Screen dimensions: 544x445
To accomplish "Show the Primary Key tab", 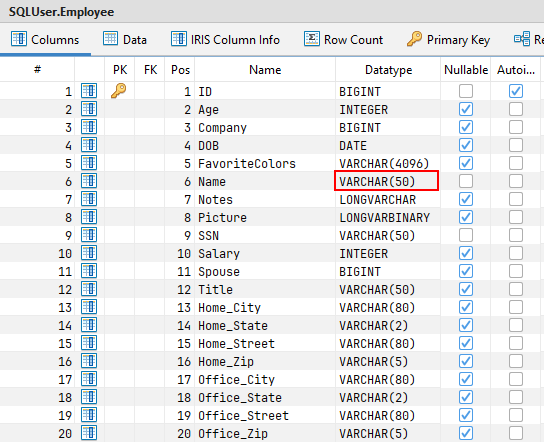I will [x=448, y=40].
